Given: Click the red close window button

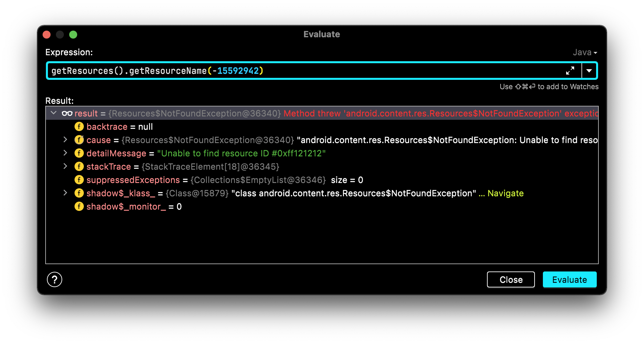Looking at the screenshot, I should (x=47, y=35).
